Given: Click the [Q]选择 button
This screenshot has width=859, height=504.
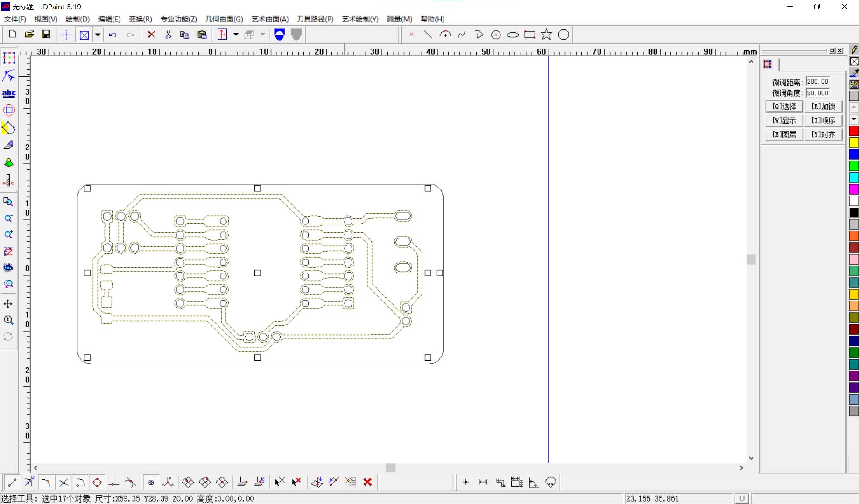Looking at the screenshot, I should coord(784,106).
